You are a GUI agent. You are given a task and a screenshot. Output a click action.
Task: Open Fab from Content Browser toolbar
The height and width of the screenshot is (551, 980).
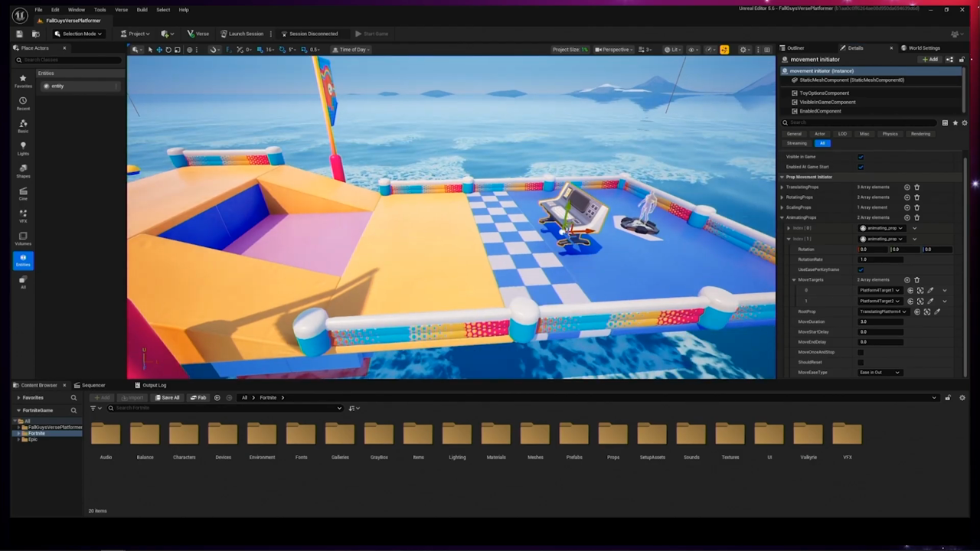tap(198, 398)
